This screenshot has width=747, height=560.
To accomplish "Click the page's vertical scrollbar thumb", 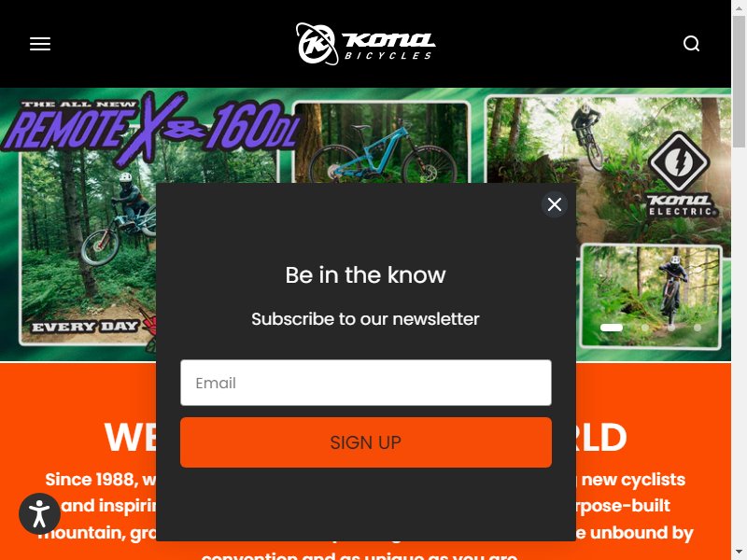I will (739, 81).
